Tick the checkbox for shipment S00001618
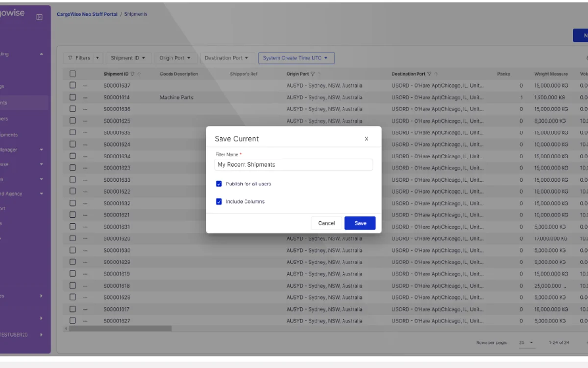The width and height of the screenshot is (588, 368). [x=73, y=286]
